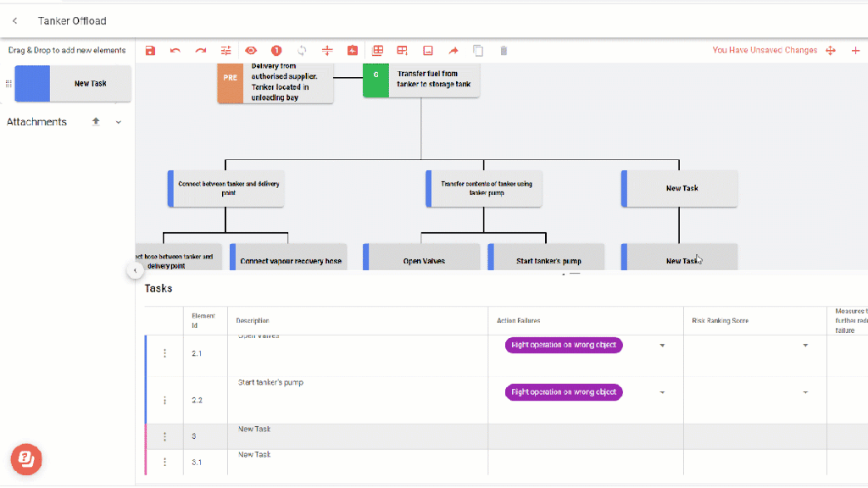Viewport: 868px width, 488px height.
Task: Open the three-dot menu for row 3.1
Action: tap(164, 462)
